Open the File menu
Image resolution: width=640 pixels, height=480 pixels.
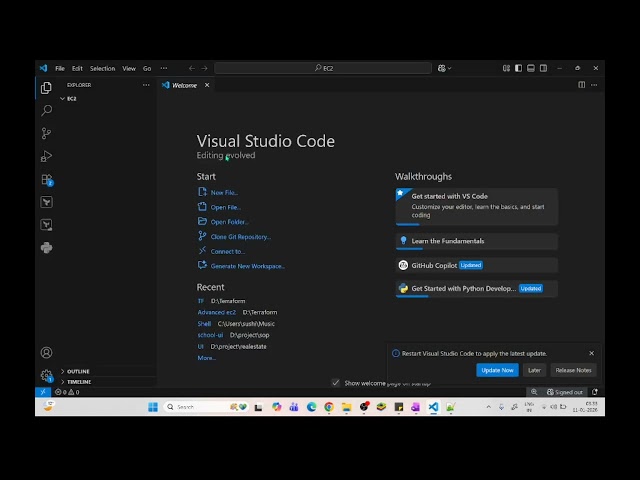coord(60,68)
